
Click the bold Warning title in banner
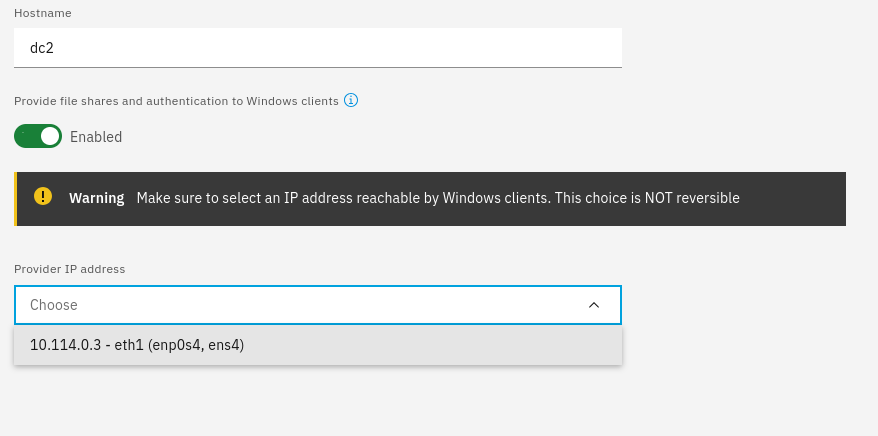pyautogui.click(x=97, y=198)
